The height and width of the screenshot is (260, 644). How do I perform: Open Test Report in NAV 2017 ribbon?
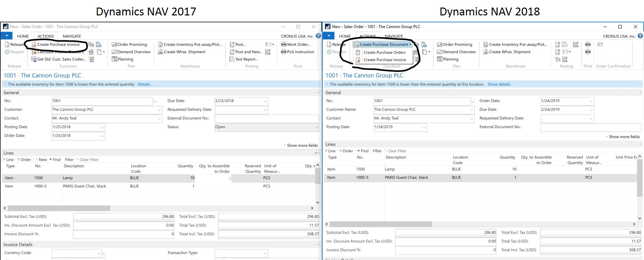point(244,59)
